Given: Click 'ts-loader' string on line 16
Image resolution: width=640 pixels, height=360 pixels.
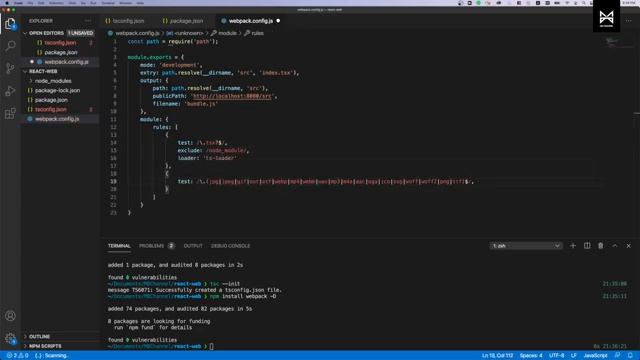Looking at the screenshot, I should click(x=220, y=158).
